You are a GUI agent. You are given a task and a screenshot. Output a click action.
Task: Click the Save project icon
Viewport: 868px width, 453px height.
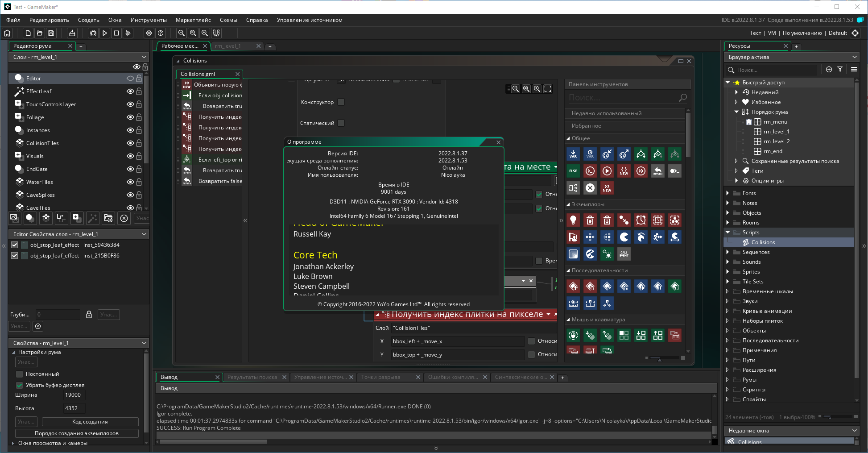click(x=51, y=33)
